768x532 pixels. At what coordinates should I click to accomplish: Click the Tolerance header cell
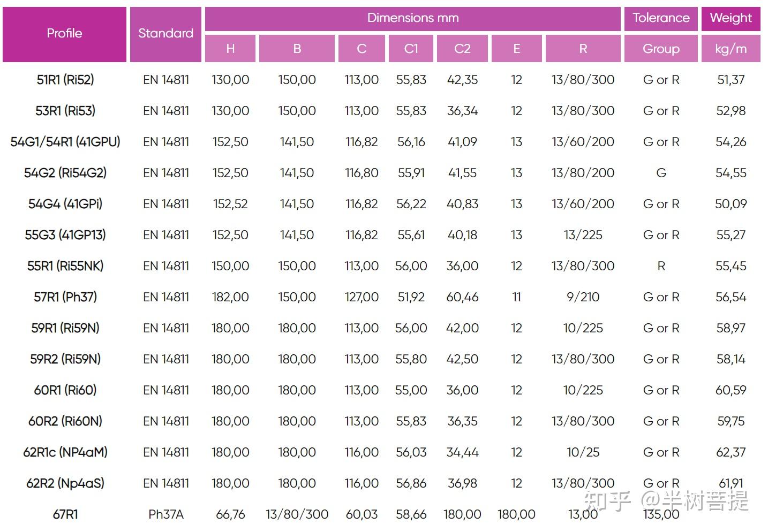[x=661, y=18]
